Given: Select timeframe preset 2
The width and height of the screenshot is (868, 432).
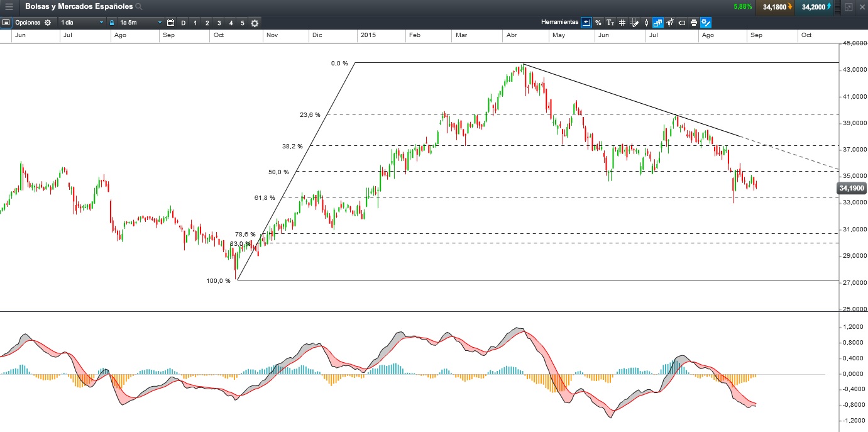Looking at the screenshot, I should [207, 23].
